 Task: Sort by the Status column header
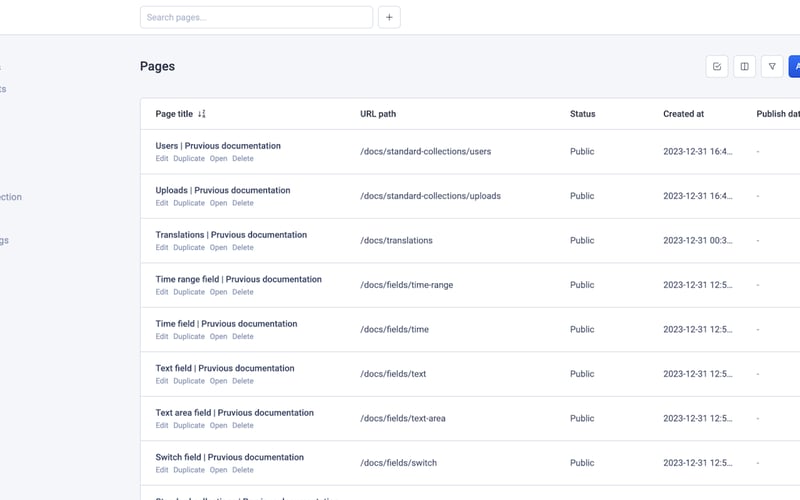(582, 114)
